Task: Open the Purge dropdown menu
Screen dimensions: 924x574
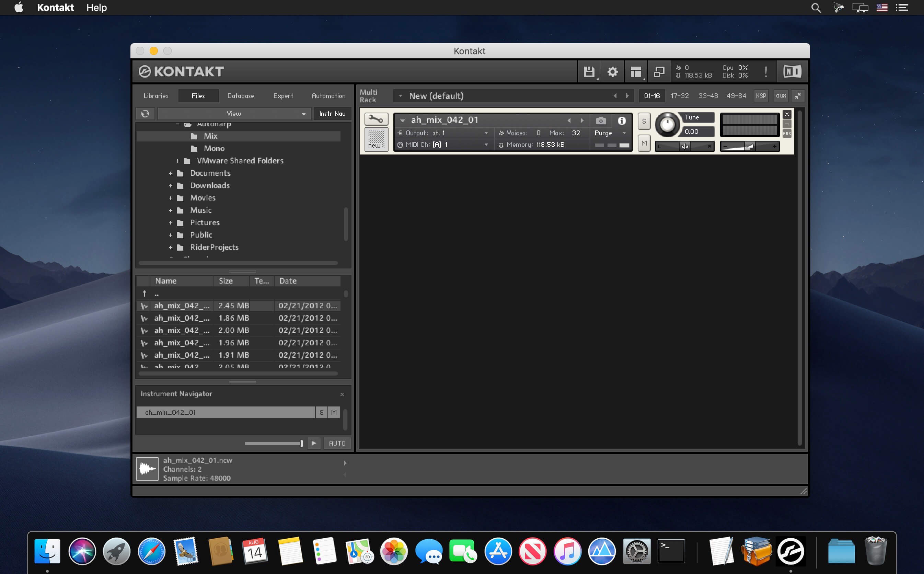Action: (x=610, y=133)
